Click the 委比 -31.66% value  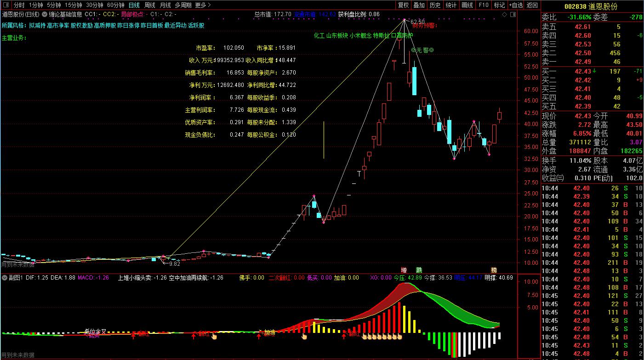point(579,17)
